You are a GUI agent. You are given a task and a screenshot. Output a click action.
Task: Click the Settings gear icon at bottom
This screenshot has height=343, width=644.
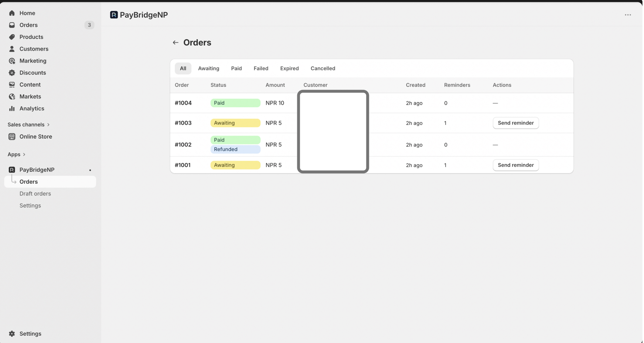coord(12,334)
